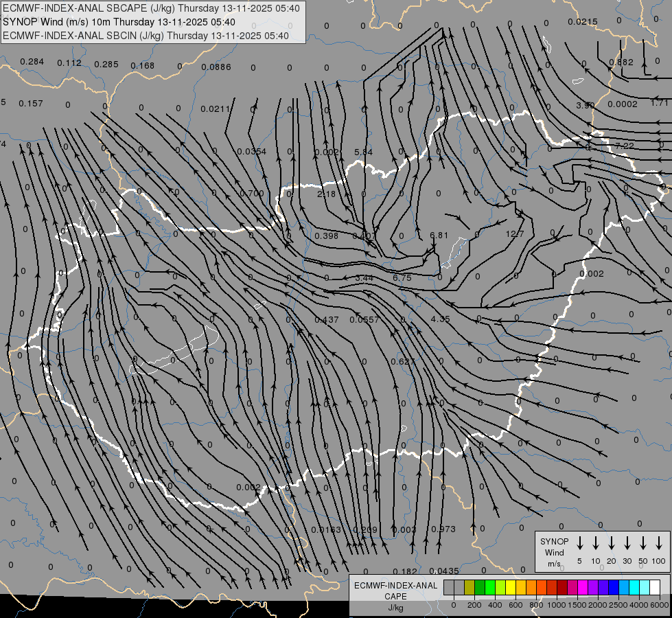Click the 1.71 value on the map
The image size is (672, 618).
pyautogui.click(x=659, y=102)
